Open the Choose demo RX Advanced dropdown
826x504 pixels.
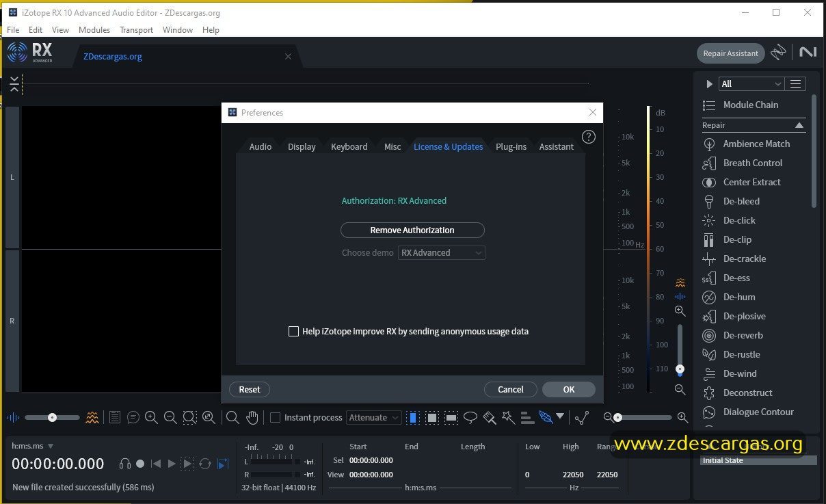coord(442,252)
